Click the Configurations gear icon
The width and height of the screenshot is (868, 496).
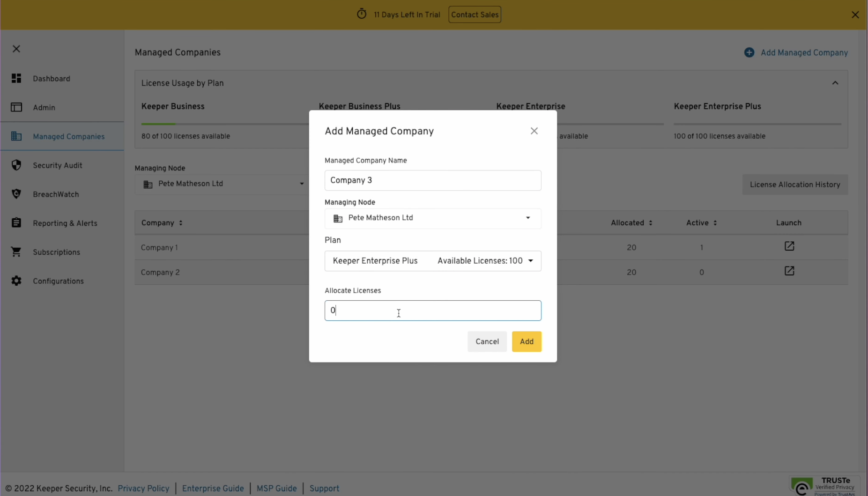(16, 281)
